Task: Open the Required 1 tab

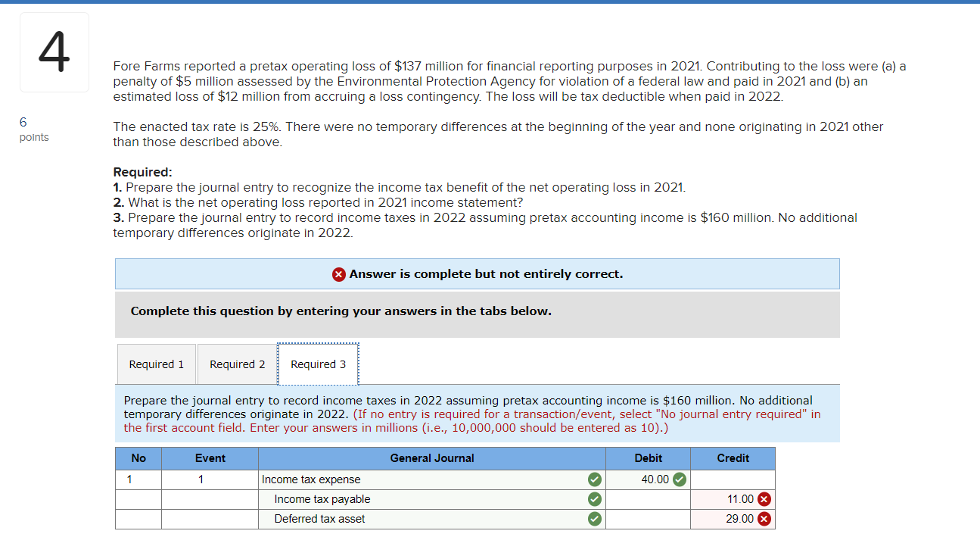Action: tap(157, 364)
